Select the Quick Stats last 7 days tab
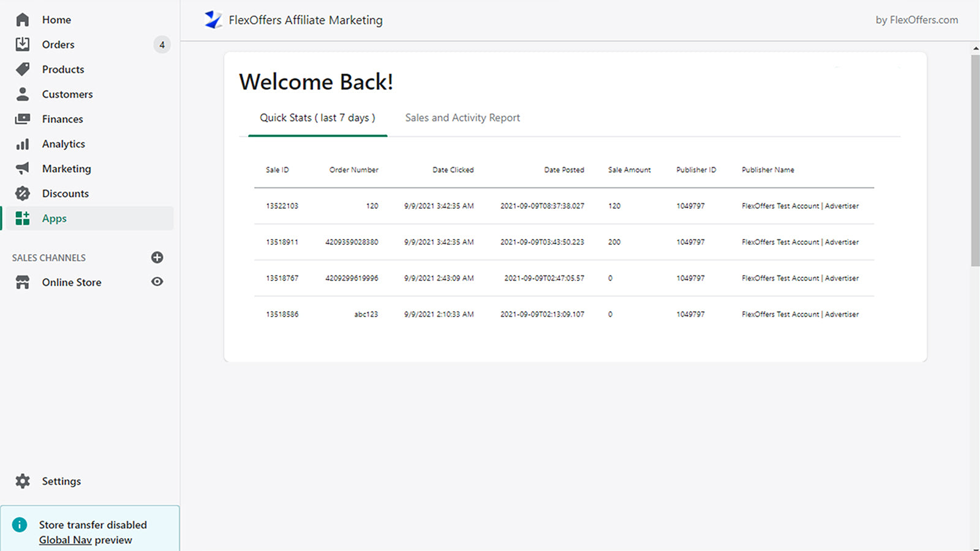The height and width of the screenshot is (551, 980). pyautogui.click(x=317, y=118)
